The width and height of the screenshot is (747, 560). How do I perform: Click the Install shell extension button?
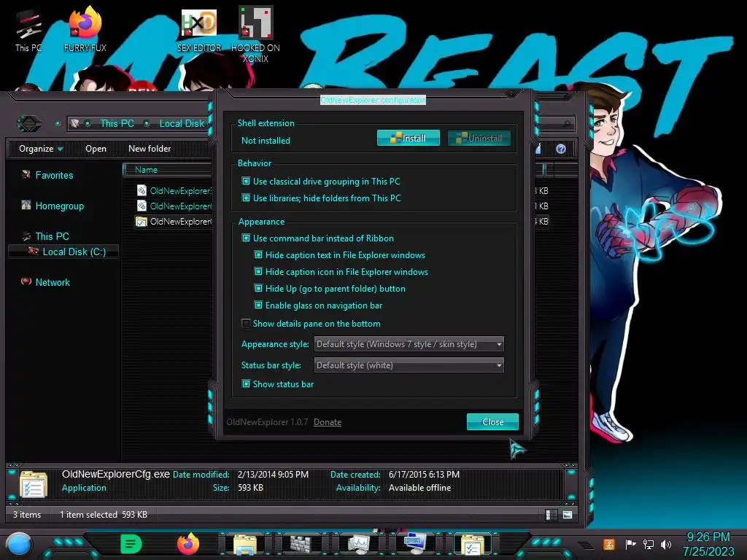coord(409,138)
